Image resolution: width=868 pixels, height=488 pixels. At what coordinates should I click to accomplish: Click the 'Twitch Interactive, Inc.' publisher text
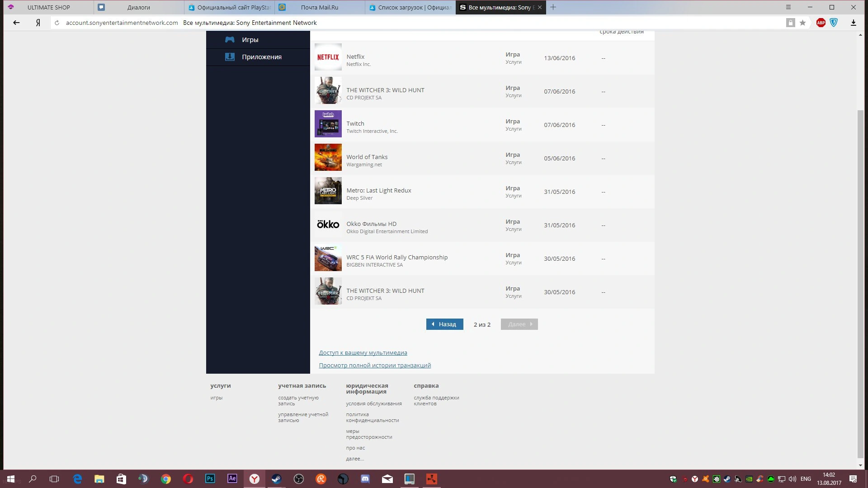point(372,131)
